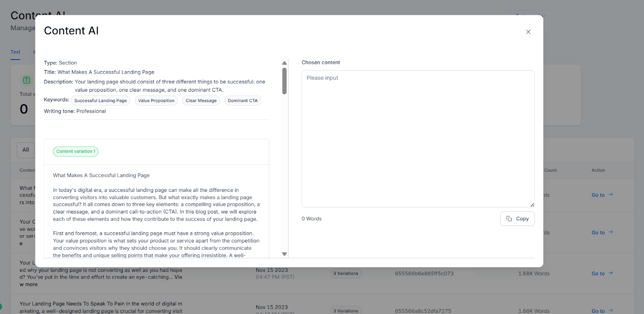The image size is (644, 314).
Task: Click the Successful Landing Page keyword chip
Action: coord(100,101)
